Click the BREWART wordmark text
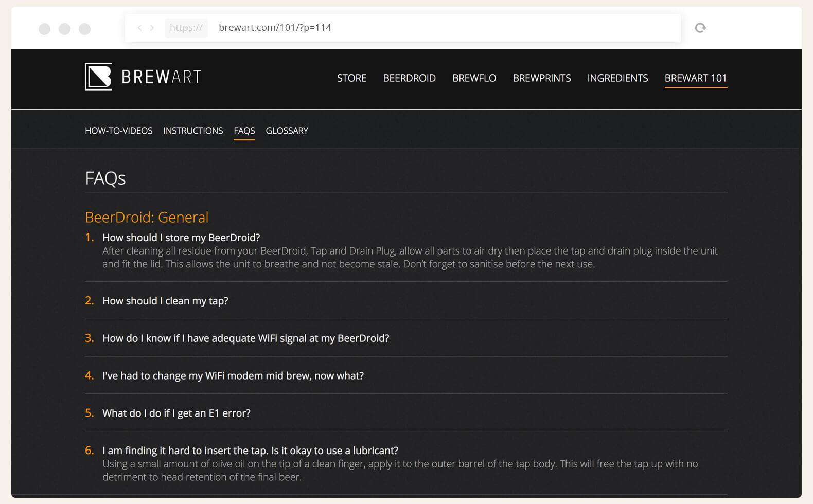This screenshot has height=504, width=813. [161, 77]
